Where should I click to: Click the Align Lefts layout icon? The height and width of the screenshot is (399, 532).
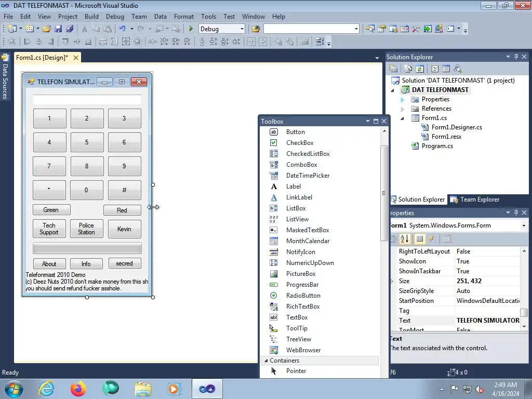[x=28, y=42]
